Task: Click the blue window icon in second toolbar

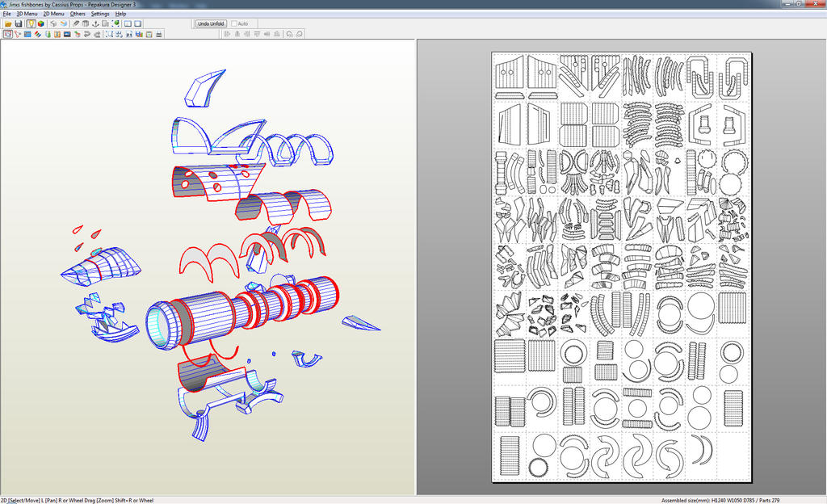Action: point(27,34)
